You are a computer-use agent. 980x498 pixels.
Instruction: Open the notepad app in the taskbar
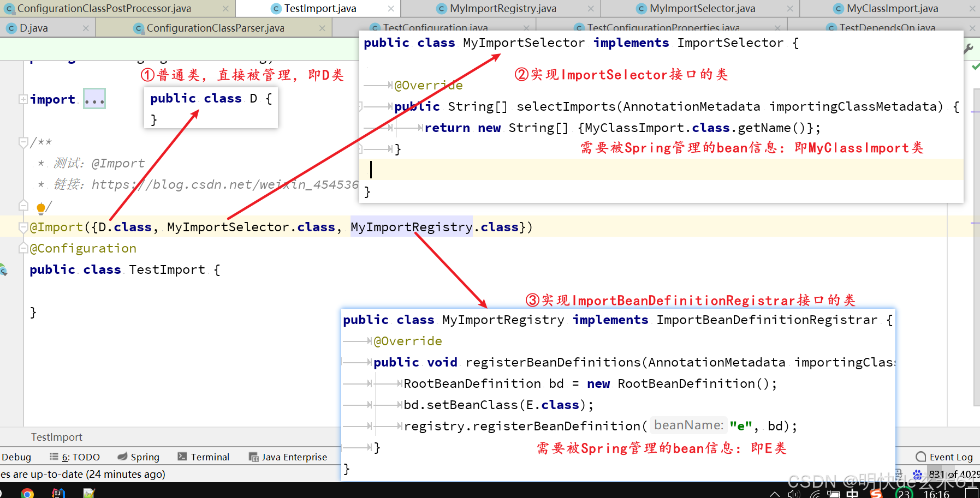pos(89,493)
